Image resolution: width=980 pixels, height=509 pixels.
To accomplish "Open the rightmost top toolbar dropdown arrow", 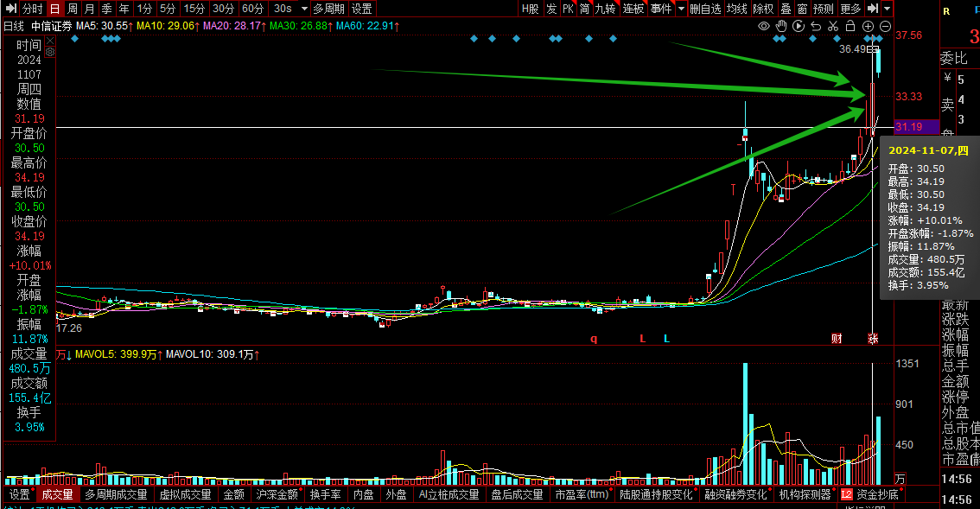I will point(887,9).
